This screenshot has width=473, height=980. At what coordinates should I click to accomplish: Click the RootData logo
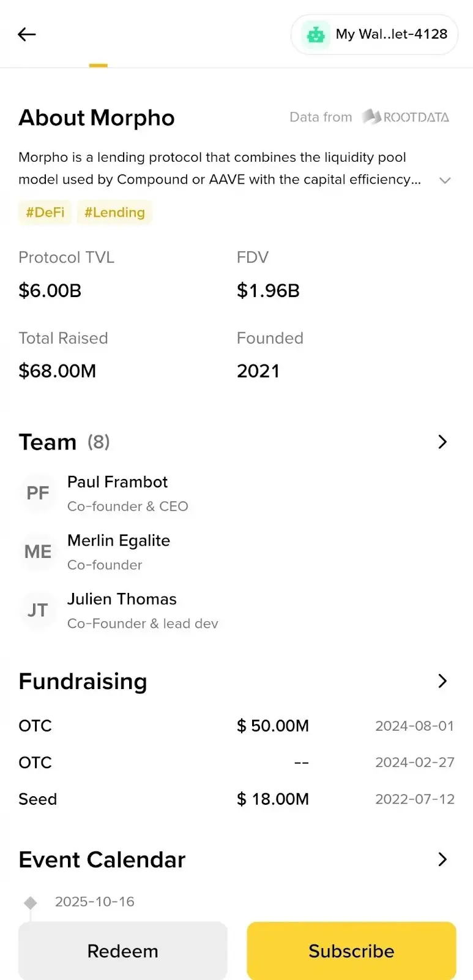[x=406, y=117]
